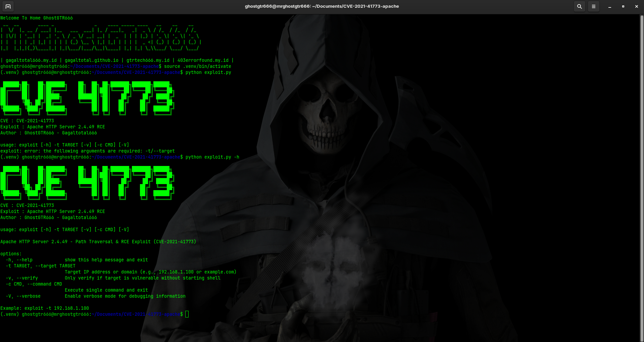The width and height of the screenshot is (644, 342).
Task: Click the second 'Author : GhostGTR666' line
Action: (49, 218)
